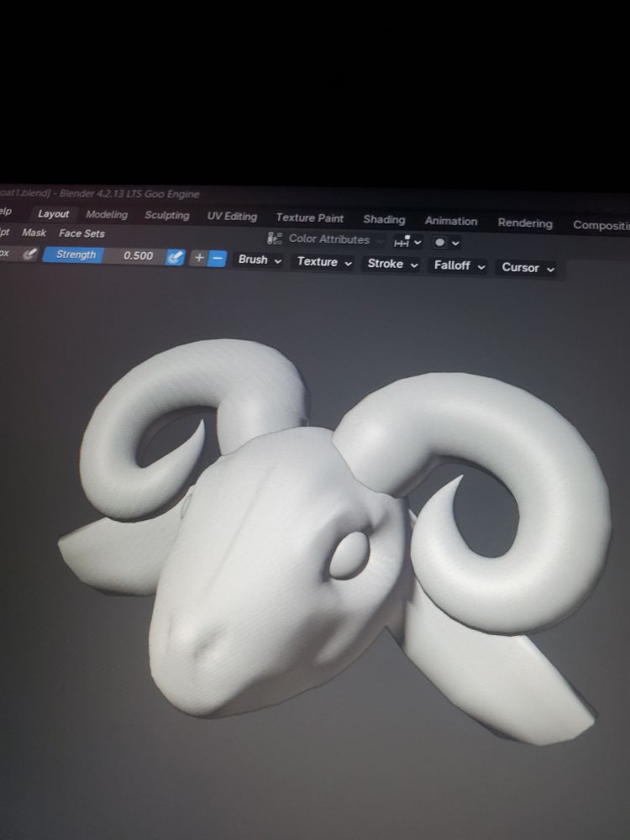Set brush direction to Add (+)
The image size is (630, 840).
199,258
